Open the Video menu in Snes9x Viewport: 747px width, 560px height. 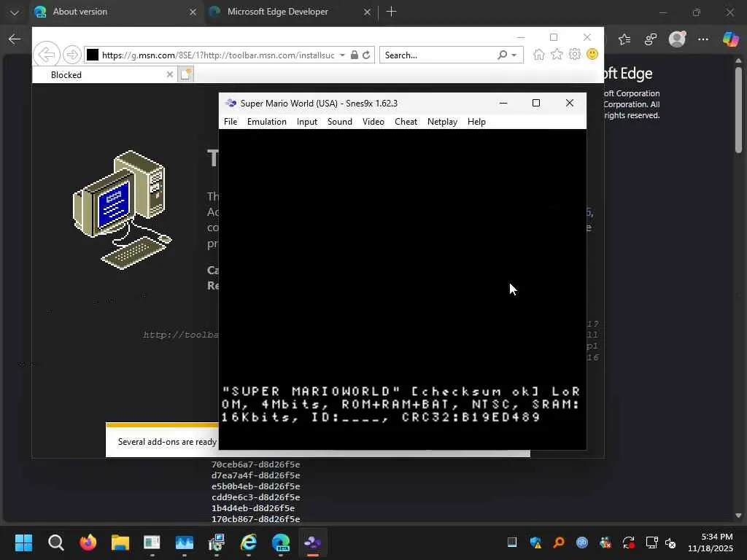pos(373,122)
